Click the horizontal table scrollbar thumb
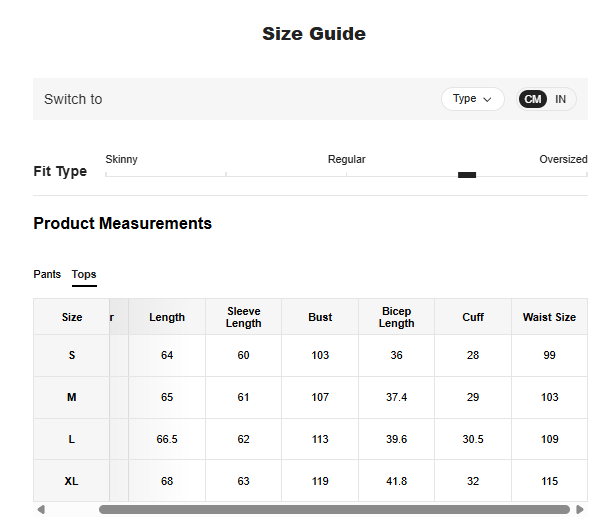The image size is (603, 532). (x=334, y=510)
